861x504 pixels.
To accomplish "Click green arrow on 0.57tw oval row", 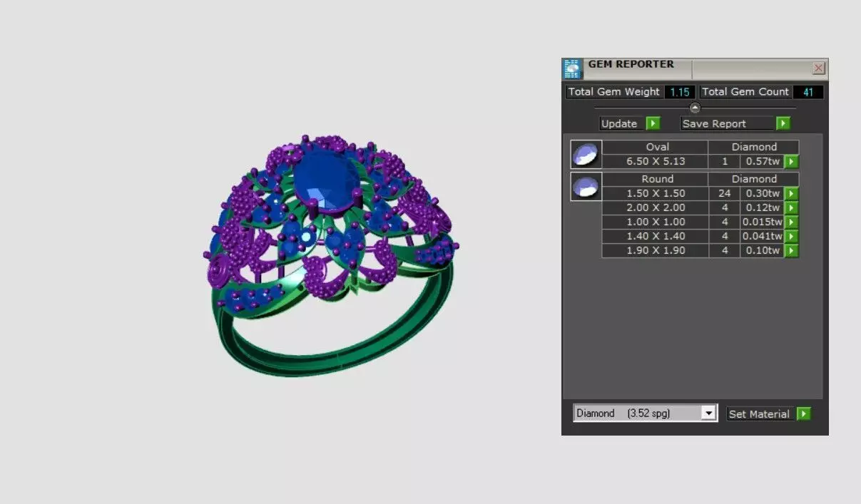I will [x=791, y=162].
